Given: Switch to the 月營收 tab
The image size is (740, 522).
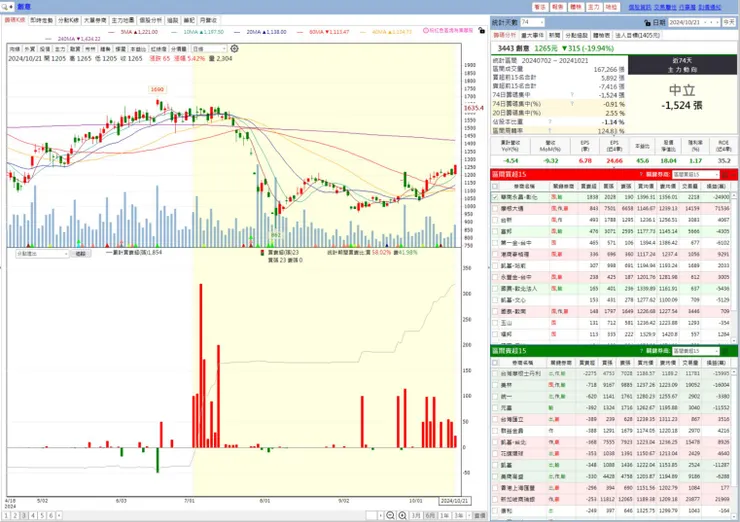Looking at the screenshot, I should (208, 20).
